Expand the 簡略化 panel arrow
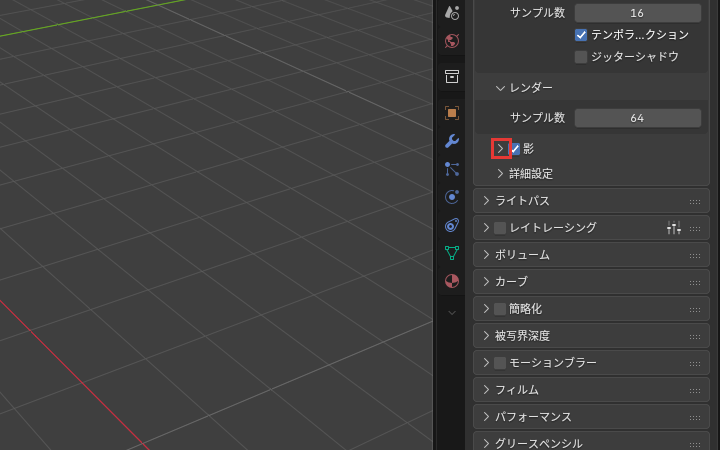The height and width of the screenshot is (450, 720). click(x=486, y=309)
